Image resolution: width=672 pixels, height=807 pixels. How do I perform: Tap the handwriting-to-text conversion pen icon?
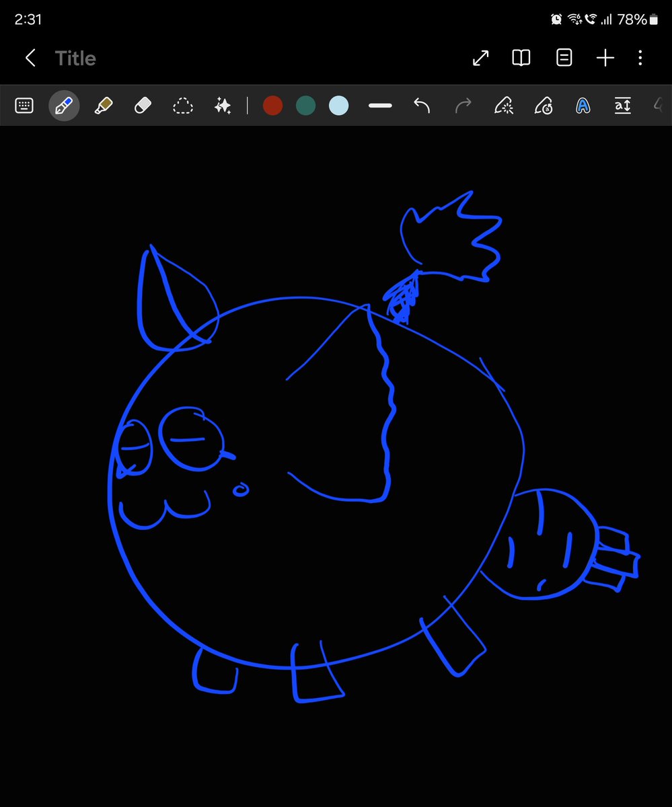(544, 106)
